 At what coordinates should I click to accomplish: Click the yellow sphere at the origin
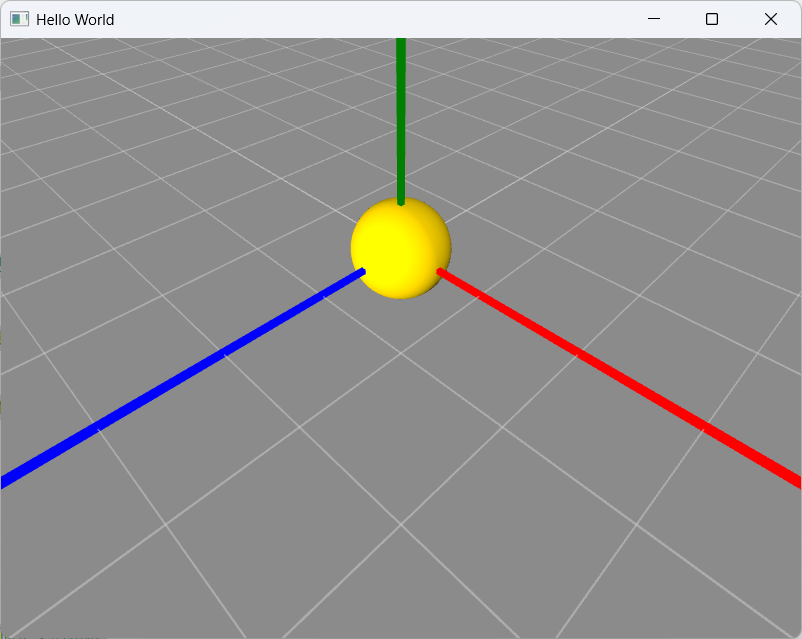(401, 248)
